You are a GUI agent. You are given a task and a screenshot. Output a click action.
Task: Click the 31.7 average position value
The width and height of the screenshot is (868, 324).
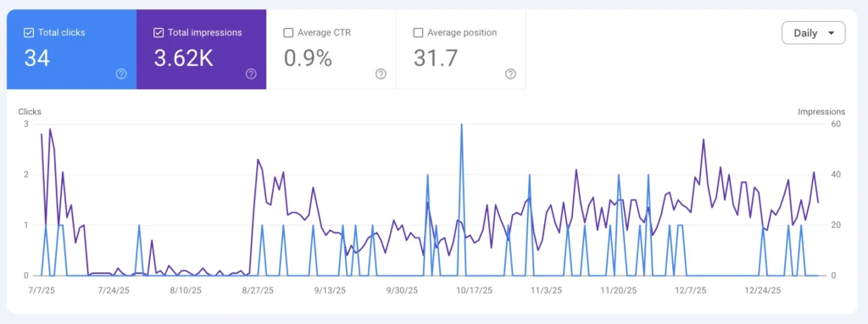tap(436, 58)
